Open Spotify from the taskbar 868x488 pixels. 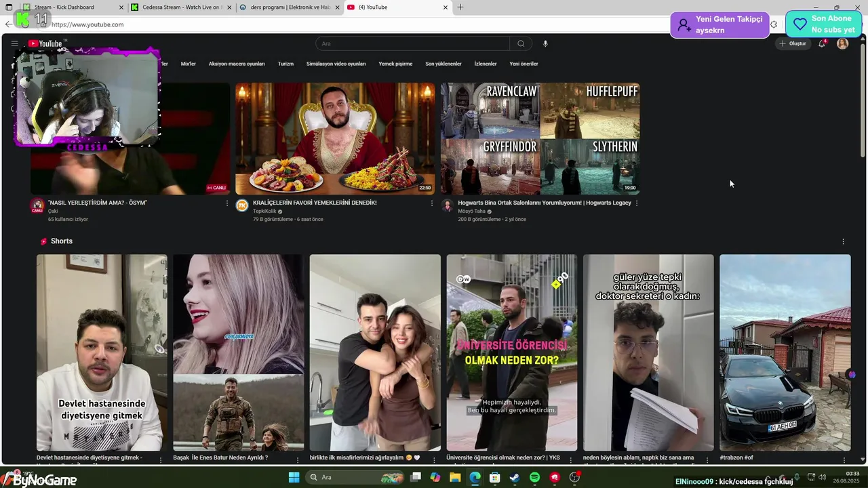[x=534, y=478]
